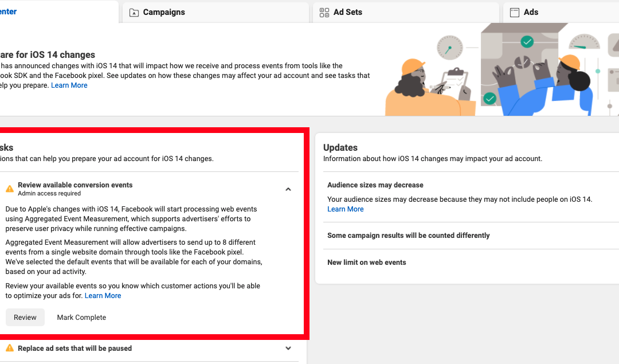Click the Ad Sets grid icon
Image resolution: width=619 pixels, height=364 pixels.
point(324,13)
